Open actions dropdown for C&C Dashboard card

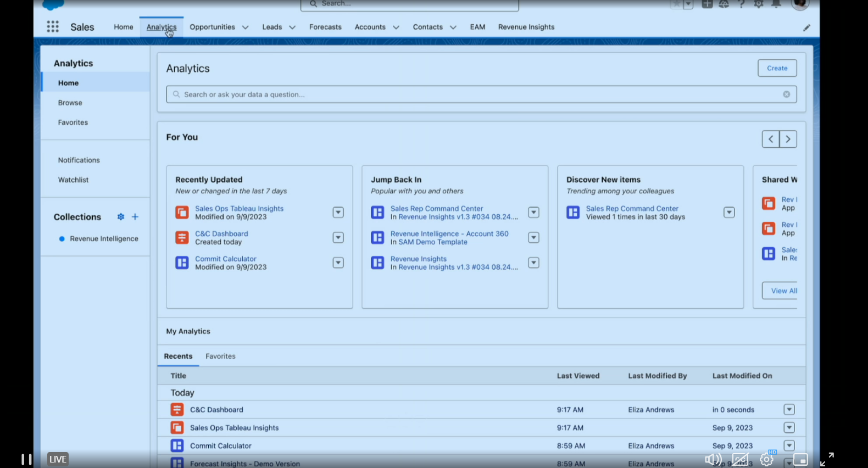click(x=338, y=238)
